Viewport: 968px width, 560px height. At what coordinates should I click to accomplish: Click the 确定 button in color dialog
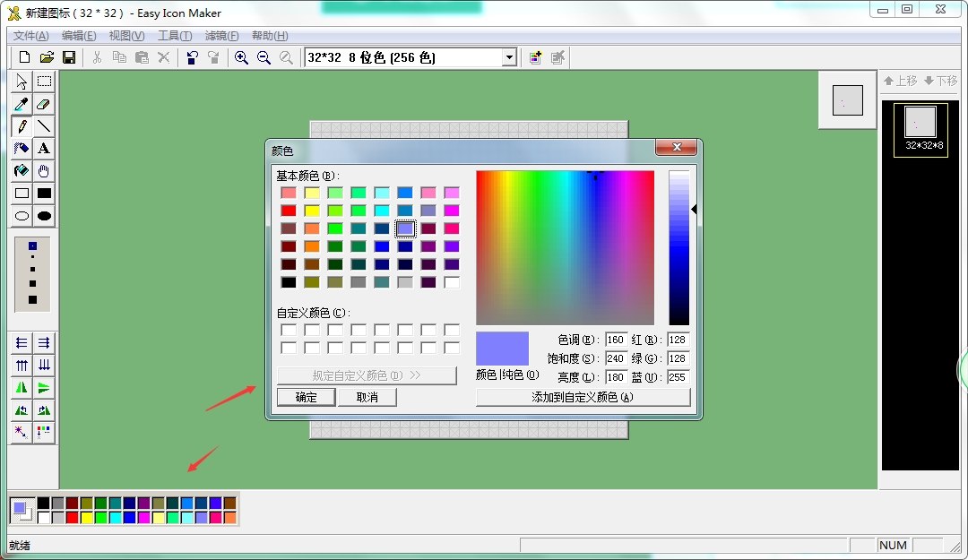306,397
